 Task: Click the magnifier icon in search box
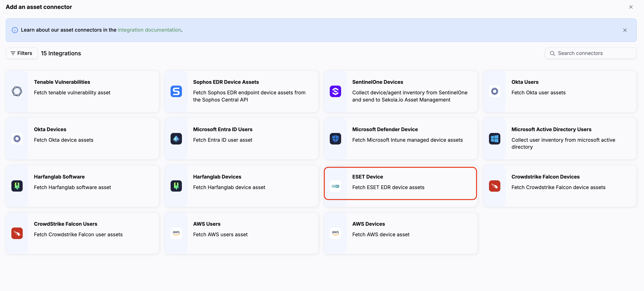click(552, 54)
